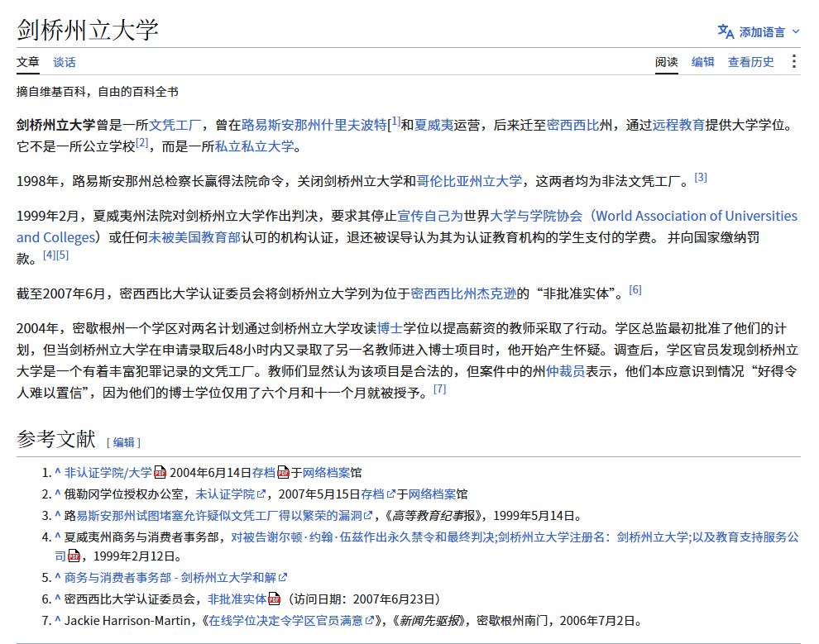
Task: Click external-link icon after 官员满意
Action: 370,620
